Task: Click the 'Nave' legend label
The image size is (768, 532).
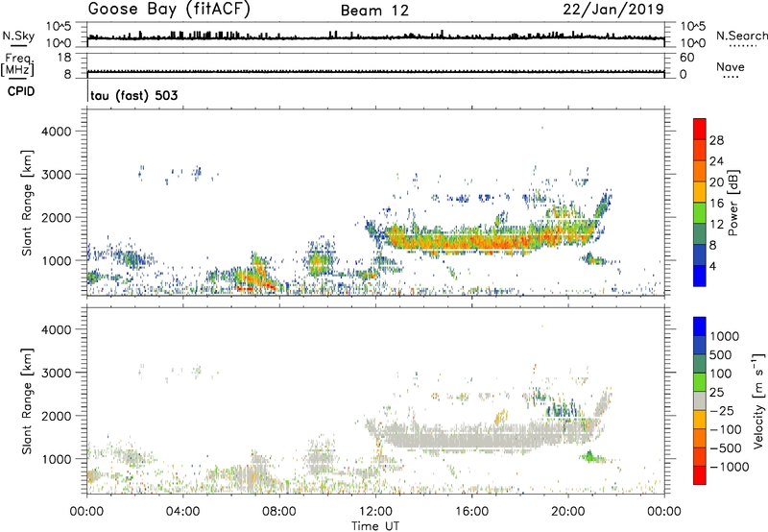Action: coord(731,66)
